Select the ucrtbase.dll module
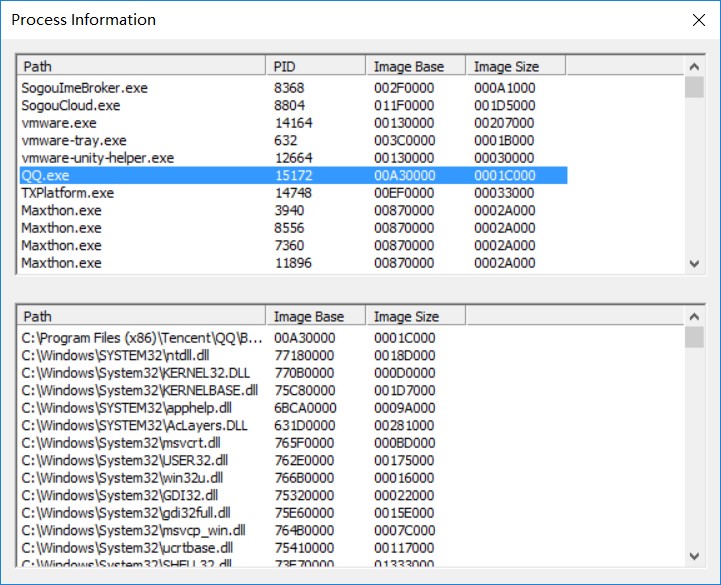This screenshot has height=585, width=721. (242, 548)
